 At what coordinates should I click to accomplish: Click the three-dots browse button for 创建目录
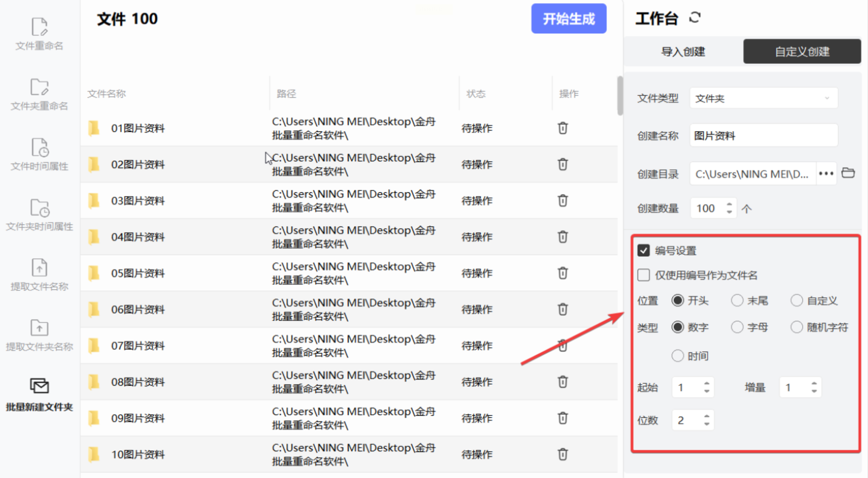[x=826, y=174]
